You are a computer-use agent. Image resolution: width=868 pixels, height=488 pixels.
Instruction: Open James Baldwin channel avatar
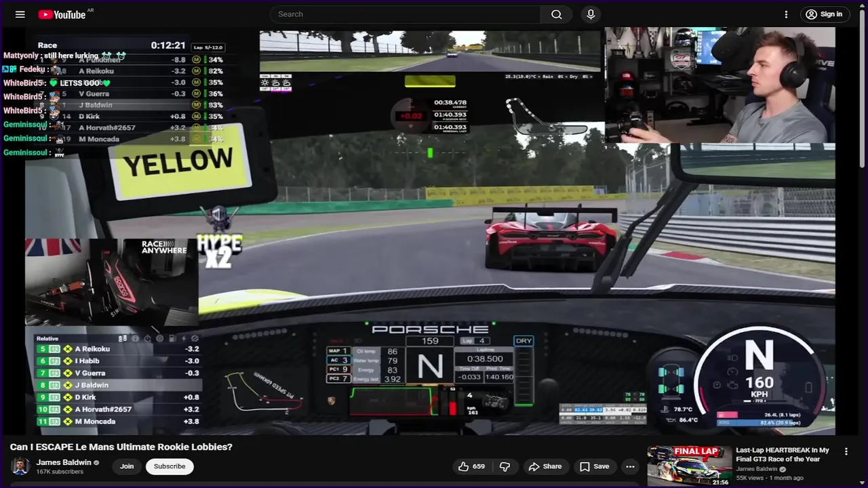click(20, 466)
